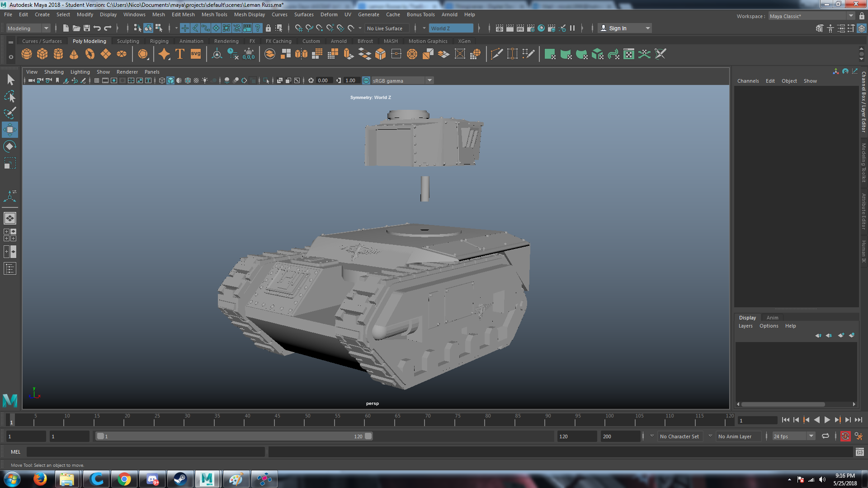Toggle smooth shade all cube icon
This screenshot has height=488, width=868.
(x=170, y=80)
